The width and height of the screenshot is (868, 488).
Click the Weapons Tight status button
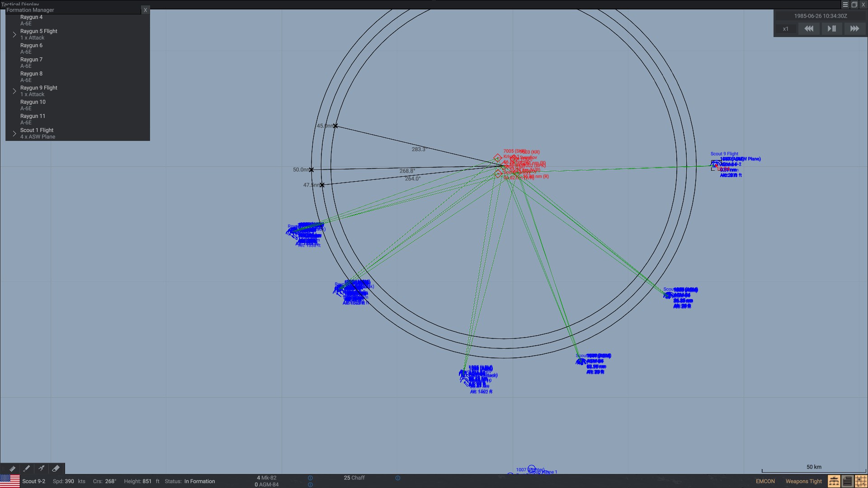click(803, 481)
